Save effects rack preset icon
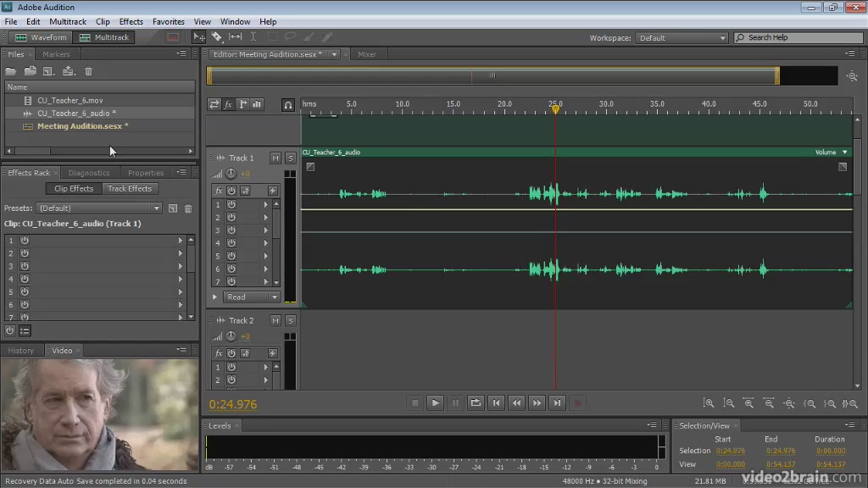Image resolution: width=868 pixels, height=488 pixels. 173,208
